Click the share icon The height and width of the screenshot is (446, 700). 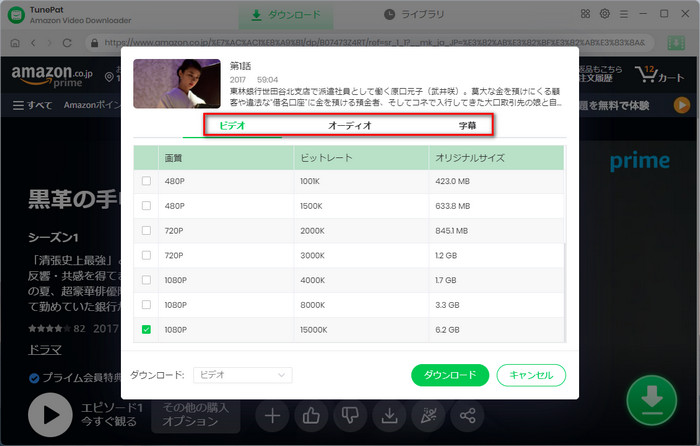(x=467, y=416)
